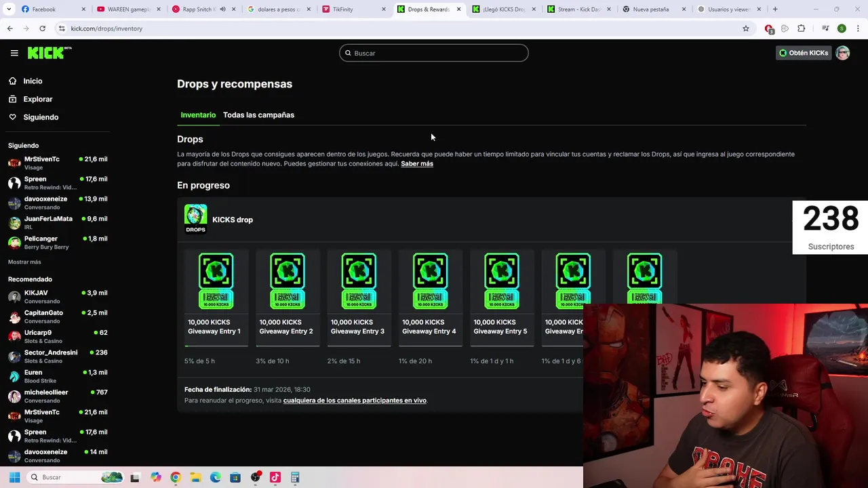Open OBS Studio from the taskbar
This screenshot has height=488, width=868.
255,477
